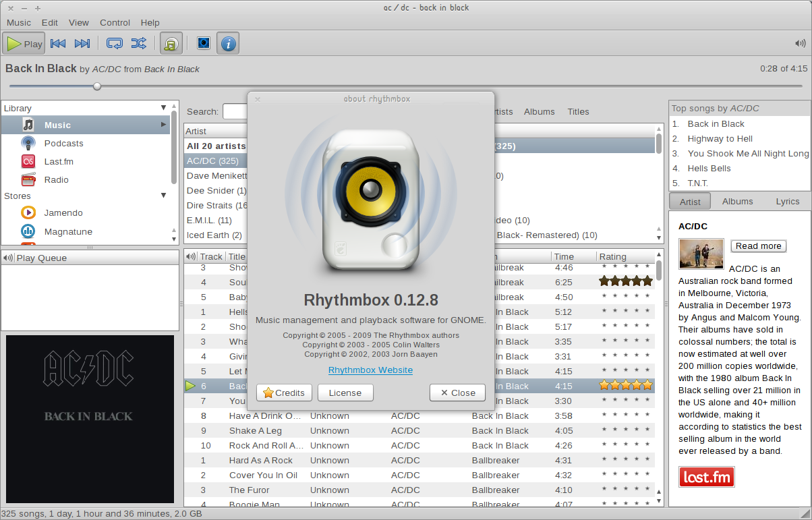Select Hells Bells in top songs
The width and height of the screenshot is (812, 520).
click(709, 168)
